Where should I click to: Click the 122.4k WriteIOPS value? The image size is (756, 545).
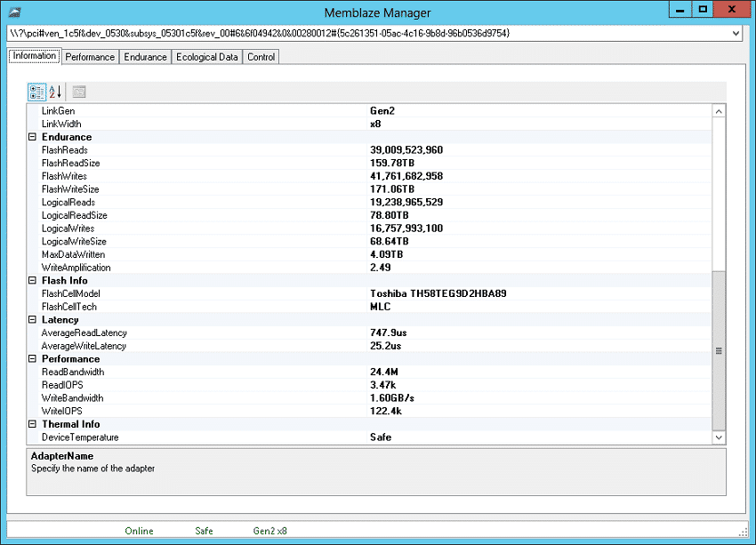(x=386, y=411)
